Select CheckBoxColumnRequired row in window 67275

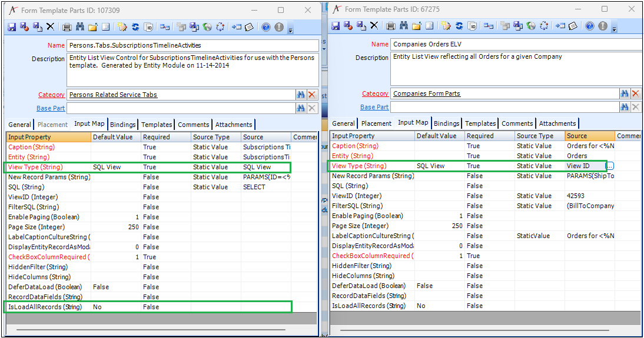484,256
